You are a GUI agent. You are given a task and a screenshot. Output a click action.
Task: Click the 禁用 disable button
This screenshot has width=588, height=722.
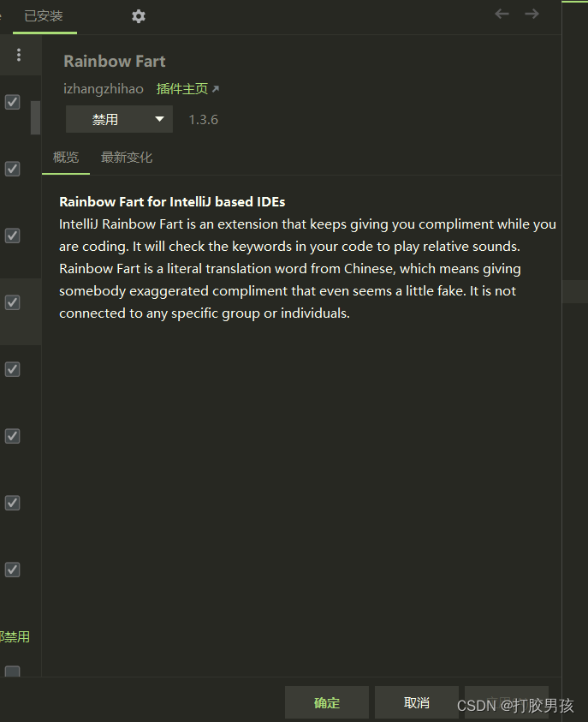click(x=105, y=119)
